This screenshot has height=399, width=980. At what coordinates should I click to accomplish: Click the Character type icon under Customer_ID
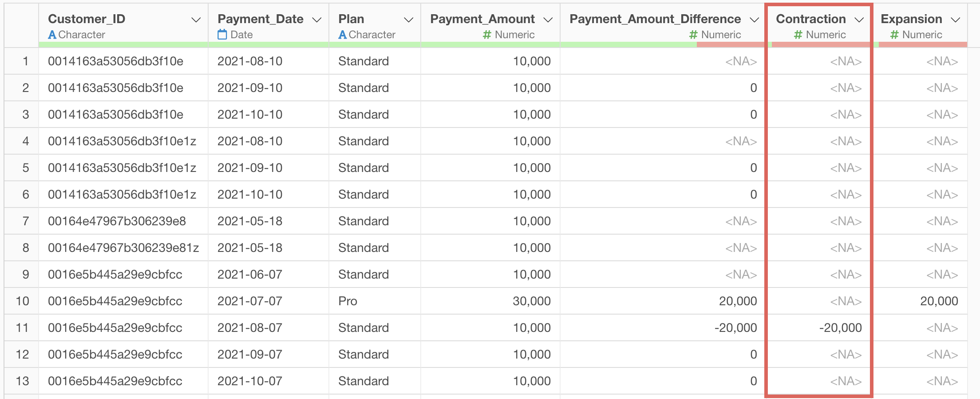tap(52, 35)
